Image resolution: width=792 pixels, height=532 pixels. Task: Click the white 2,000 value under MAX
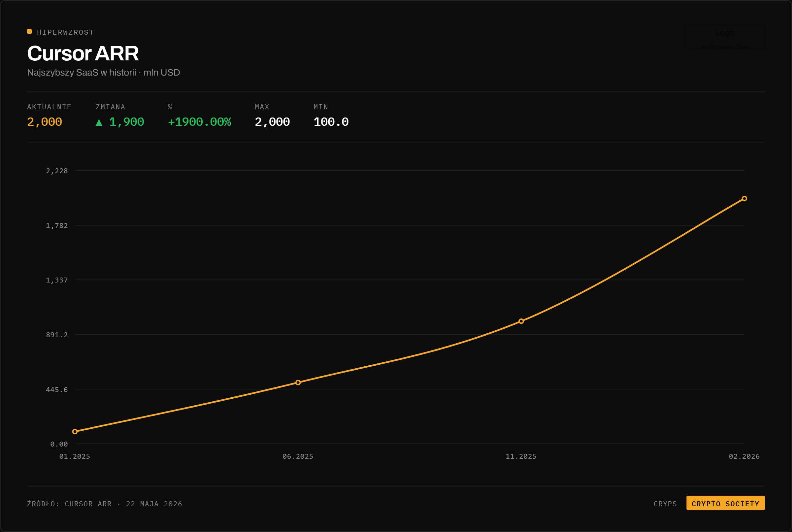point(272,122)
